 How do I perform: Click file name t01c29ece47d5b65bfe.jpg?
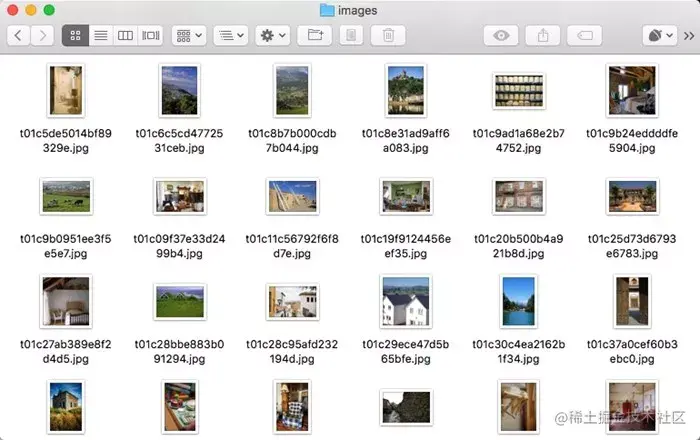[x=406, y=352]
